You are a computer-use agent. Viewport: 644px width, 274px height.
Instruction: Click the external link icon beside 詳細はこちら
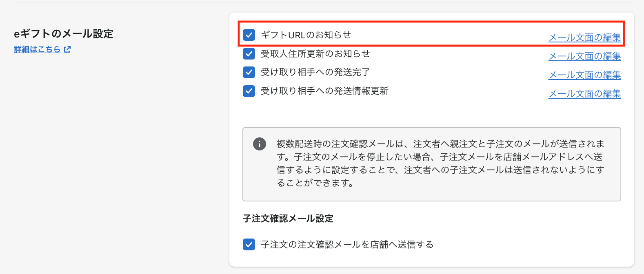click(x=67, y=49)
